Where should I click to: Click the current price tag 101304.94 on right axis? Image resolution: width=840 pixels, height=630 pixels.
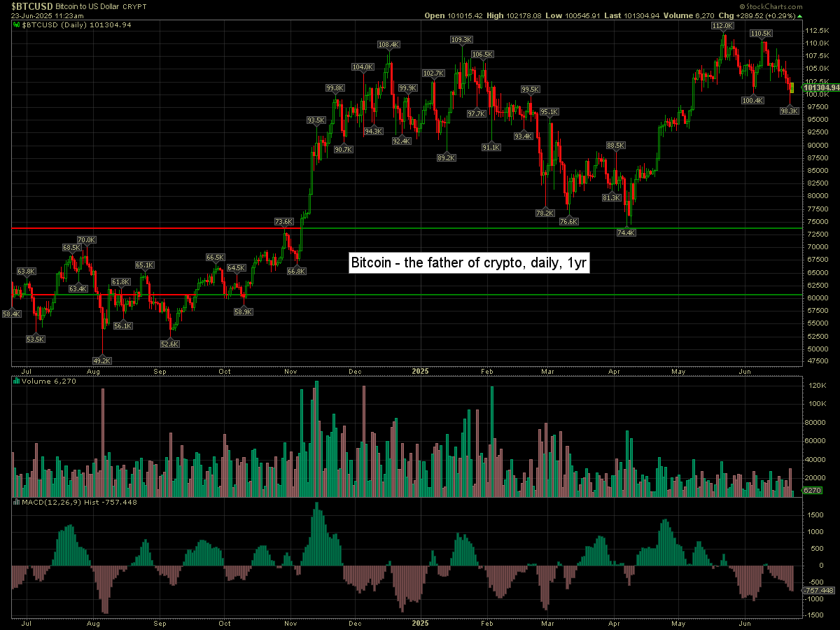821,87
